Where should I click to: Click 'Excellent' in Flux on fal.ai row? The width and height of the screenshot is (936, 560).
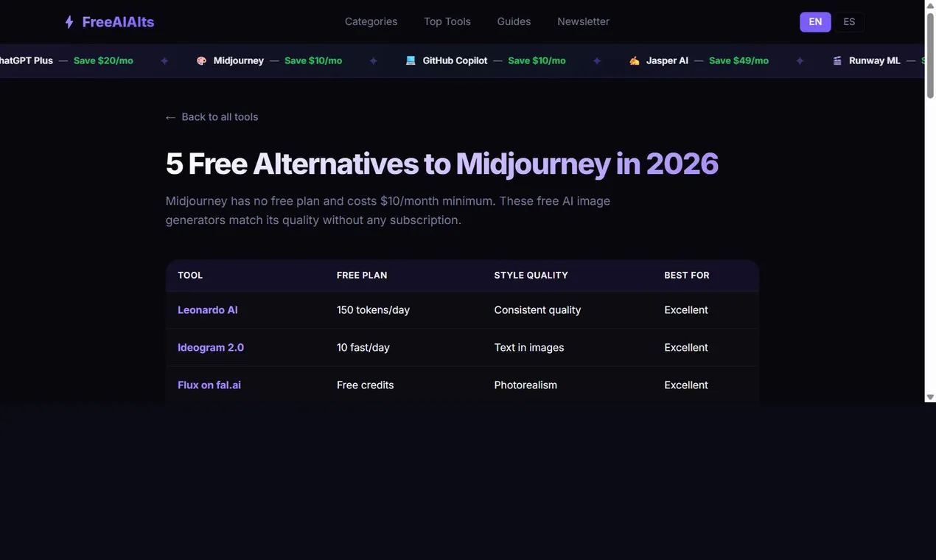[x=686, y=385]
